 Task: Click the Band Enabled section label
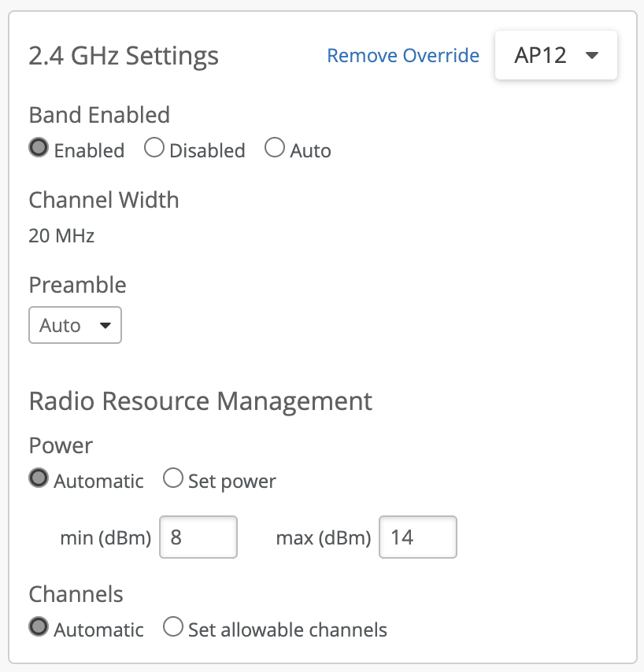click(x=99, y=115)
